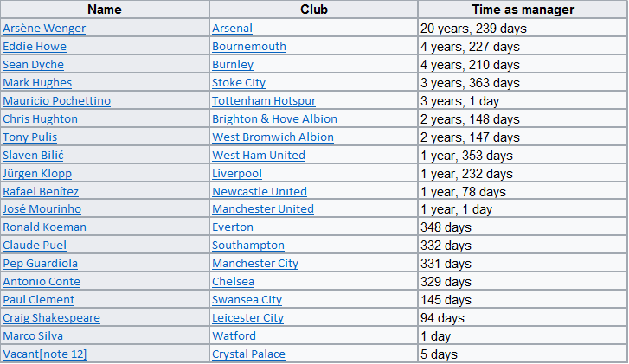
Task: Click the Time as manager header
Action: tap(523, 10)
